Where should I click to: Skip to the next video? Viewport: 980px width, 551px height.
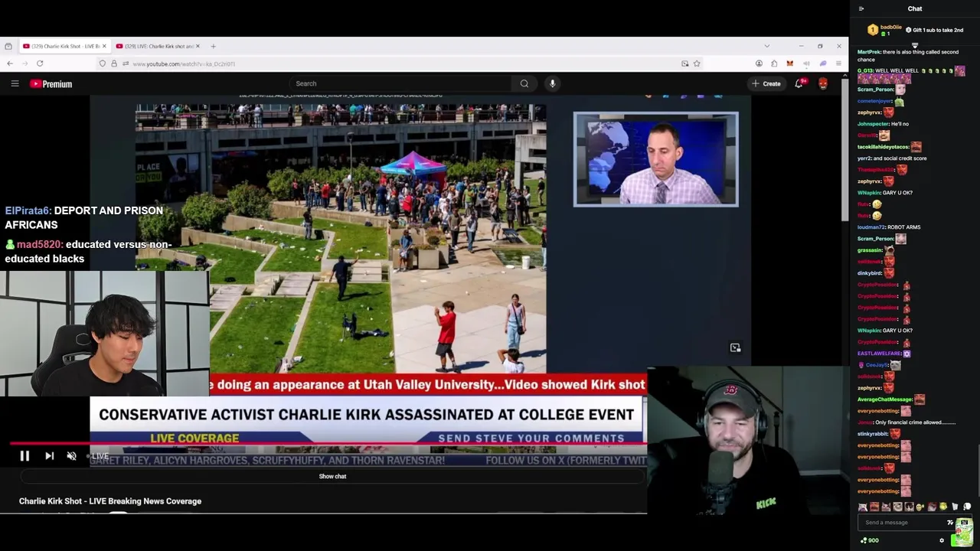click(49, 456)
